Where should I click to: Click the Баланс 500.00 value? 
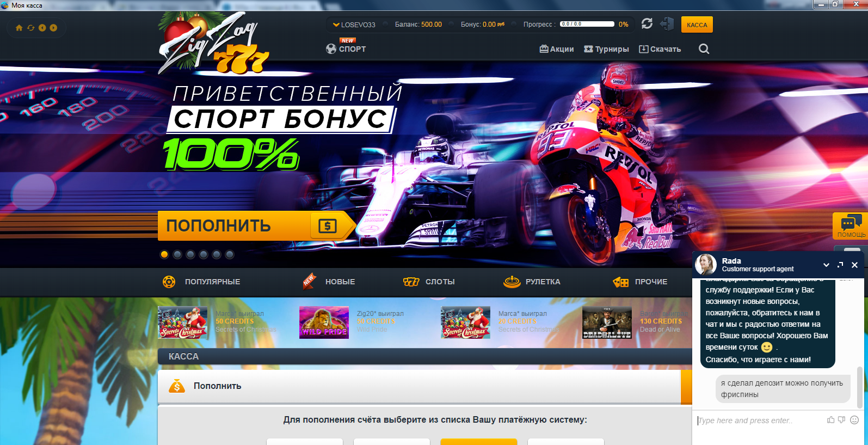432,25
